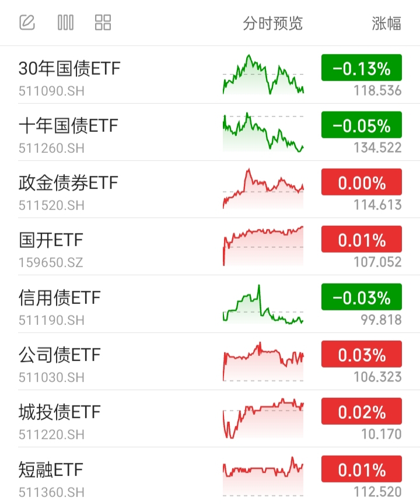Viewport: 420px width, 504px height.
Task: Toggle the -0.05% change badge for 十年国债ETF
Action: click(362, 125)
